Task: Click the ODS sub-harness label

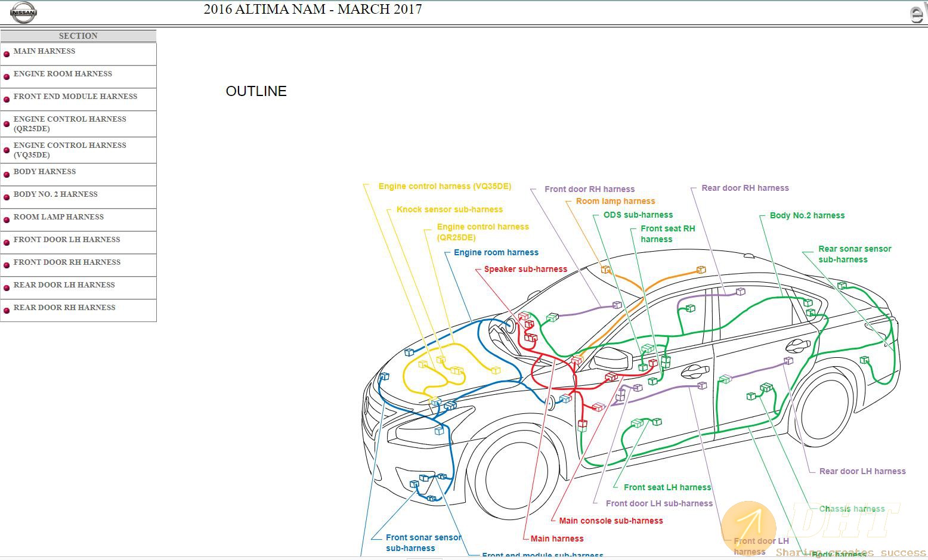Action: [638, 215]
